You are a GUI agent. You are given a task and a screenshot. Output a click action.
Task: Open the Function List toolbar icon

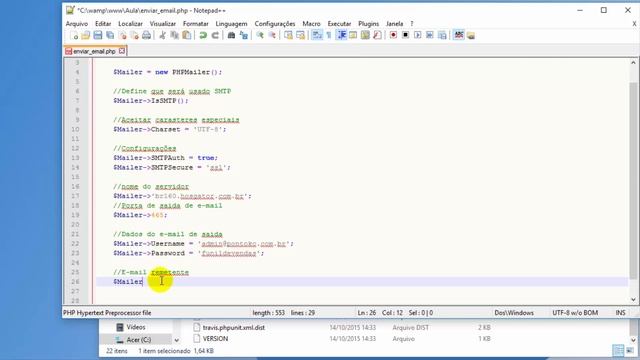pyautogui.click(x=378, y=36)
